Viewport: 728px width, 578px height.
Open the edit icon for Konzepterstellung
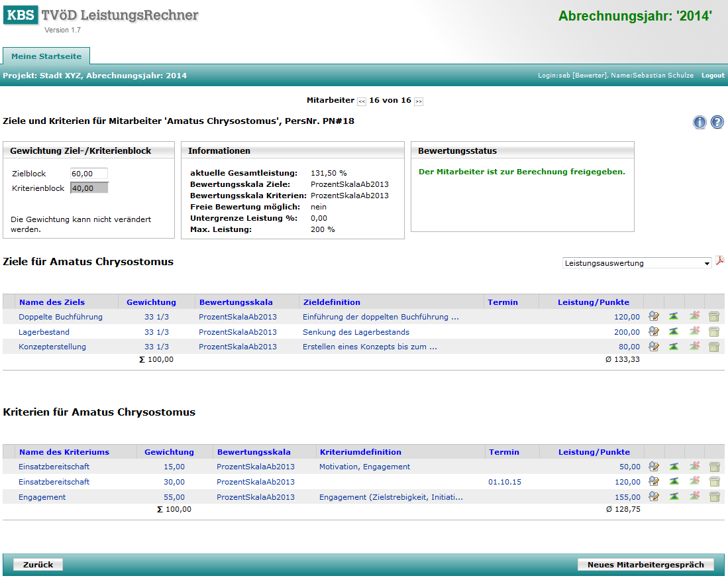click(x=654, y=346)
